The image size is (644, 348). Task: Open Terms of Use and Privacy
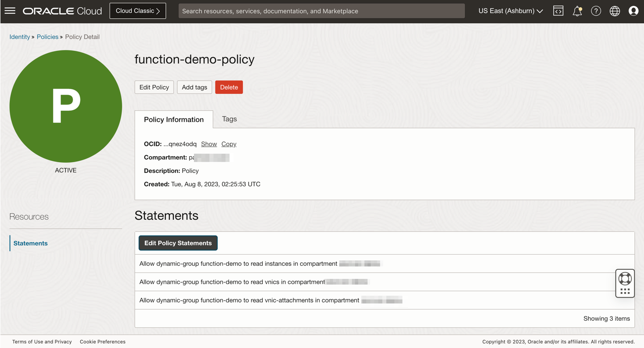coord(42,342)
